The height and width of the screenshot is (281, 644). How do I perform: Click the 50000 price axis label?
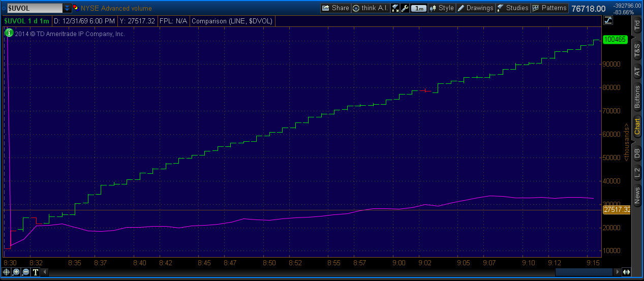[612, 158]
